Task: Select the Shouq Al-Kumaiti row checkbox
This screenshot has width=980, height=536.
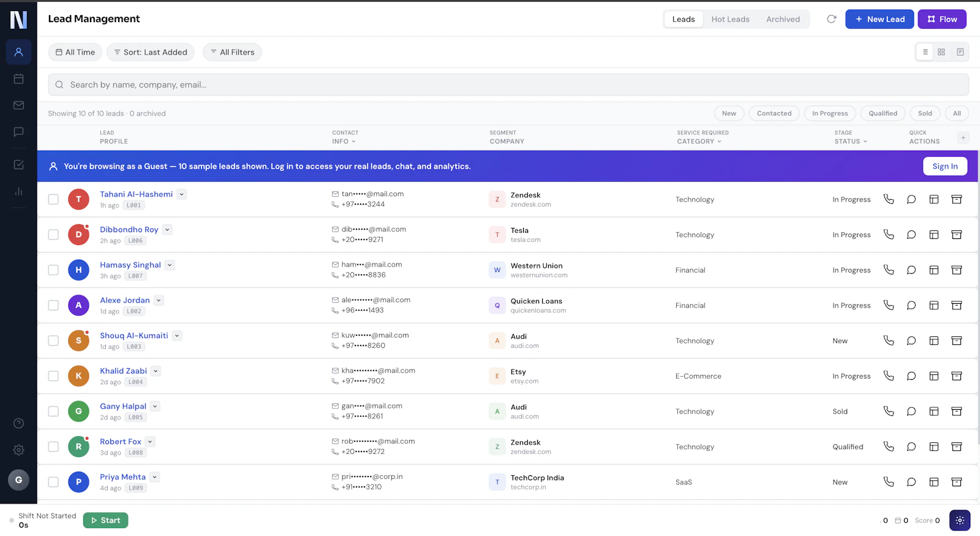Action: [x=53, y=341]
